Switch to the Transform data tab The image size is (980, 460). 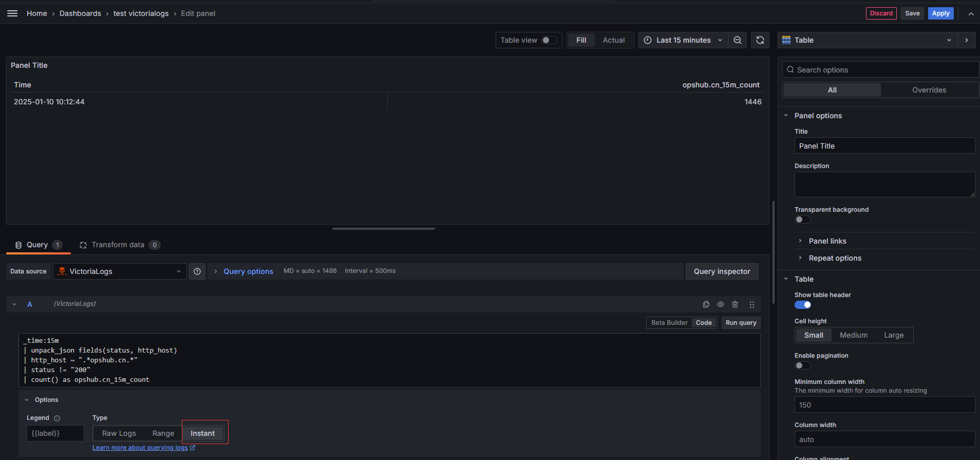click(x=118, y=245)
